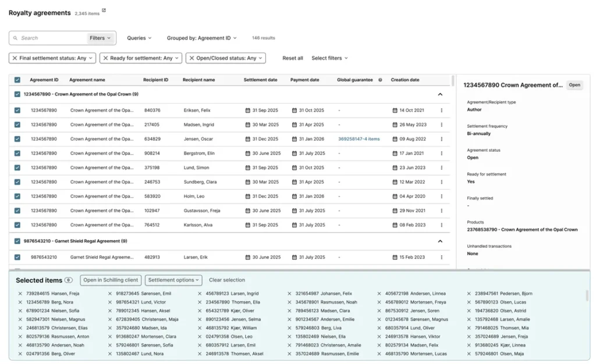Remove Hansen, Freja from selected items
The height and width of the screenshot is (364, 596).
point(20,294)
